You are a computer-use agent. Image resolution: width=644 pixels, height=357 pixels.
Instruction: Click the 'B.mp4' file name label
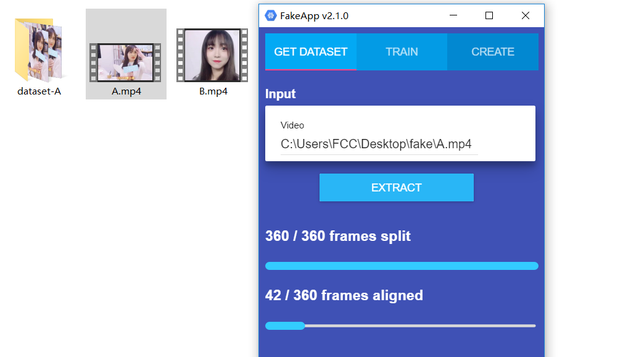pos(213,91)
